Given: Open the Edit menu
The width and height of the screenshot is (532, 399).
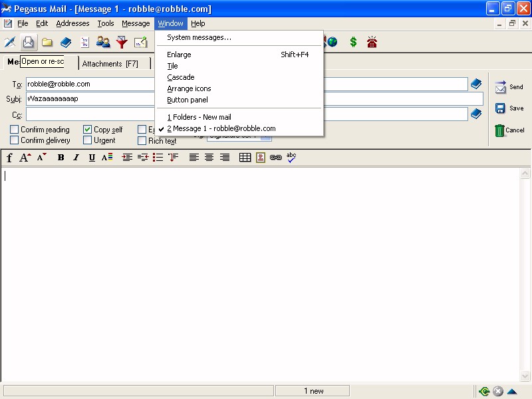Looking at the screenshot, I should (42, 23).
